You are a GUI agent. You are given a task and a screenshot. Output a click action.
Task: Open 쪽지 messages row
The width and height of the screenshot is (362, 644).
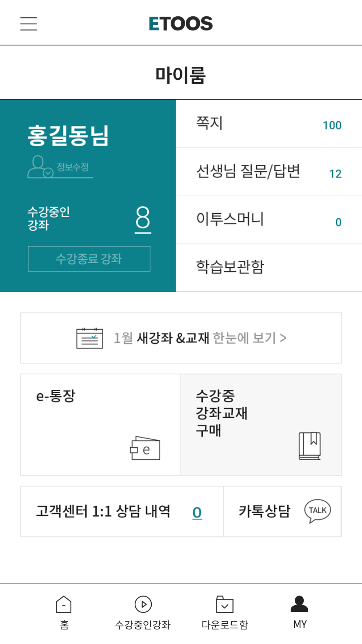[269, 124]
